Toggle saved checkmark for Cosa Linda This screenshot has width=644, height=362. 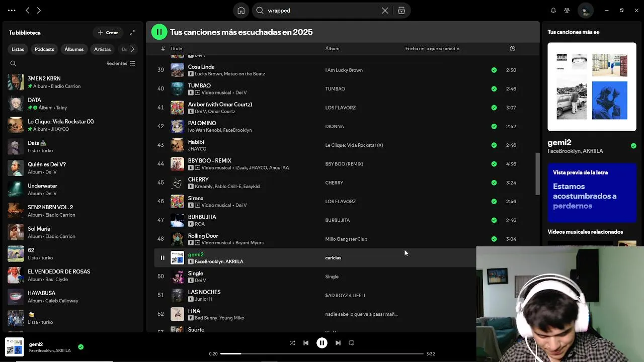(494, 70)
